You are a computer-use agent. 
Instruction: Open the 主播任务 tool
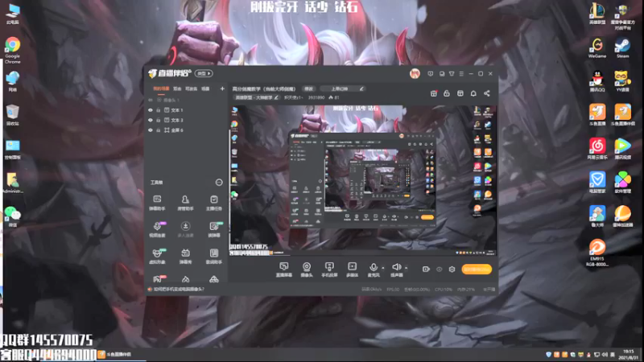click(x=213, y=203)
